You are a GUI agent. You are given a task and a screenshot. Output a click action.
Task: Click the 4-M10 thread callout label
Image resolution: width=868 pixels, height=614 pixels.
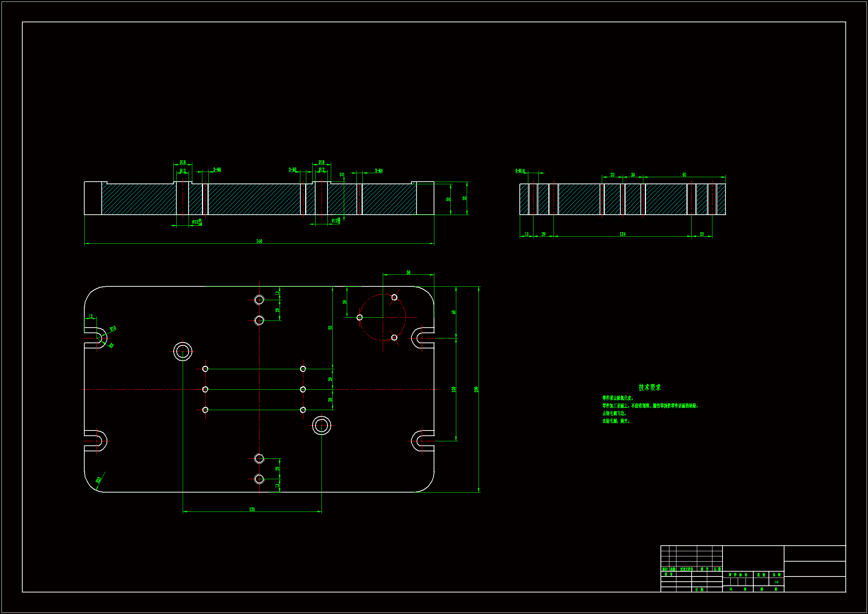click(x=520, y=171)
